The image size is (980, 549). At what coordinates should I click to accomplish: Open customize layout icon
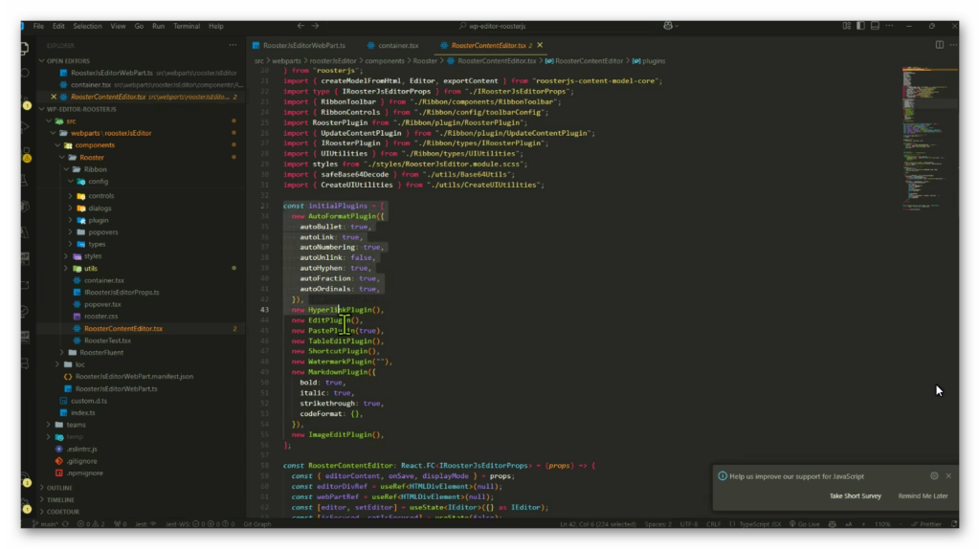[846, 26]
